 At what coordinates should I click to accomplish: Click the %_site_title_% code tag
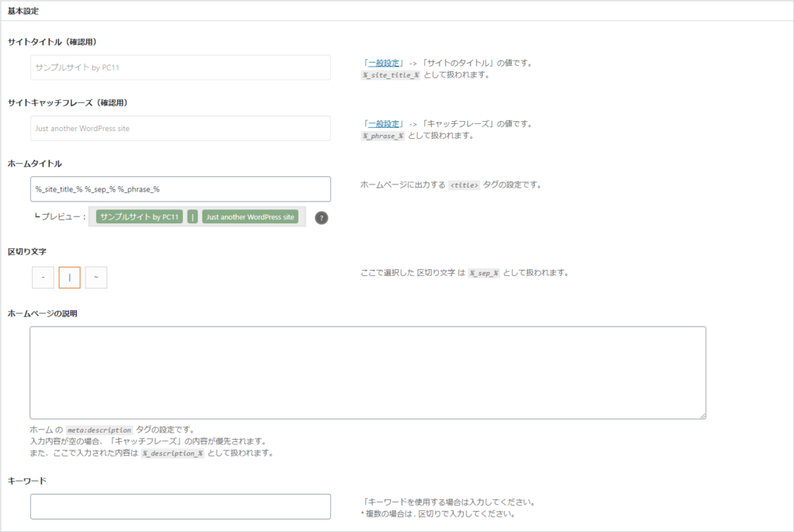[x=391, y=75]
